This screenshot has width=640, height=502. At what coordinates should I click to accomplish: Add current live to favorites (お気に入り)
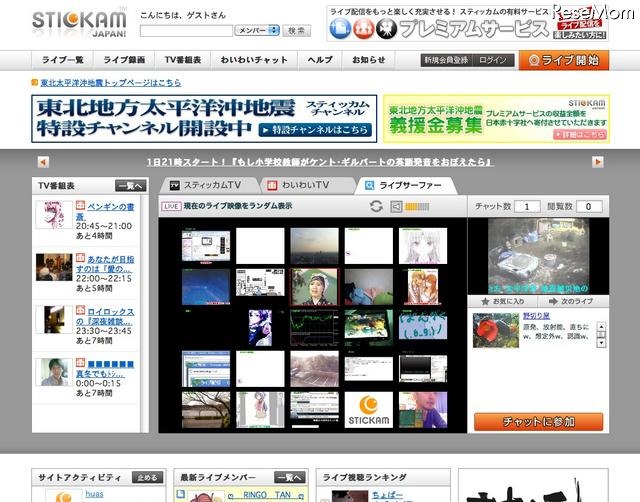(503, 302)
